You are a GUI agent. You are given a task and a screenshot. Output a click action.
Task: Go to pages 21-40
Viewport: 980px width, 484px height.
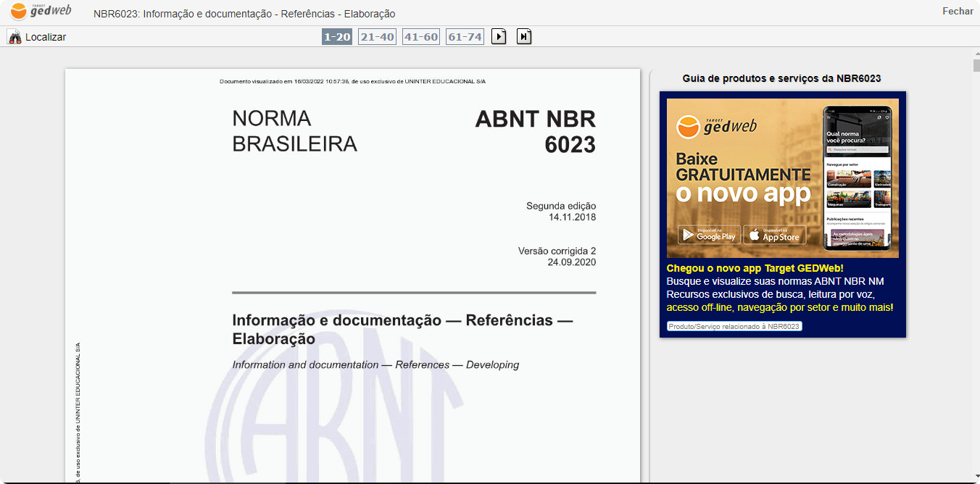pyautogui.click(x=378, y=36)
